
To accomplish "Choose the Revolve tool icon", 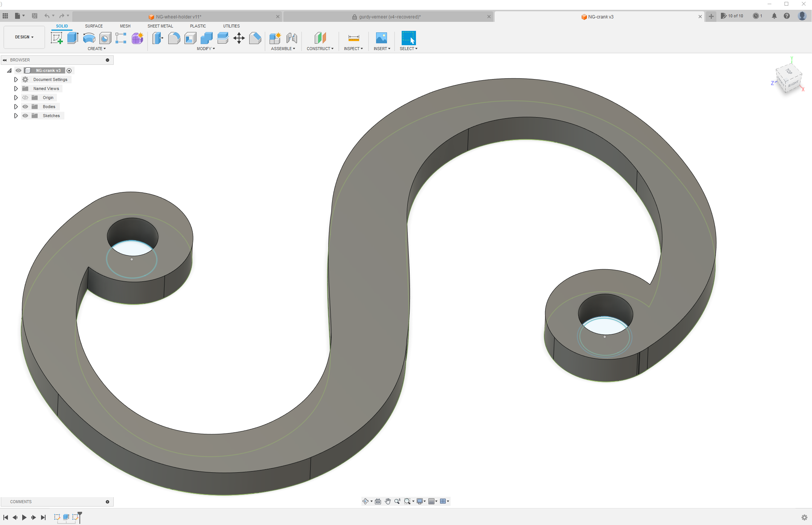I will pos(89,38).
